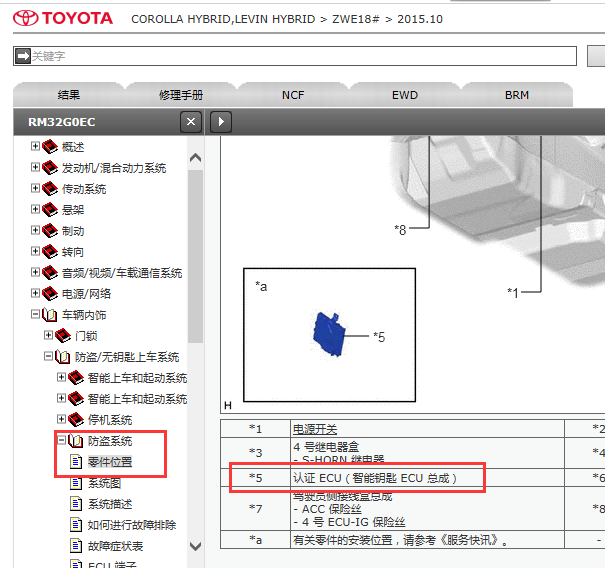This screenshot has height=568, width=605.
Task: Click the tree panel scrollbar thumb
Action: click(195, 257)
